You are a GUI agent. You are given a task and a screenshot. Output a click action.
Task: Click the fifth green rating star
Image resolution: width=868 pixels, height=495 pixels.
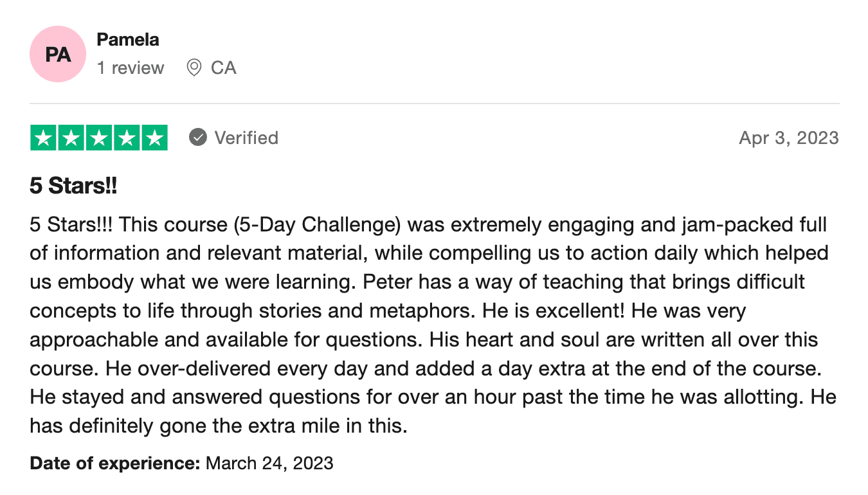[x=154, y=138]
